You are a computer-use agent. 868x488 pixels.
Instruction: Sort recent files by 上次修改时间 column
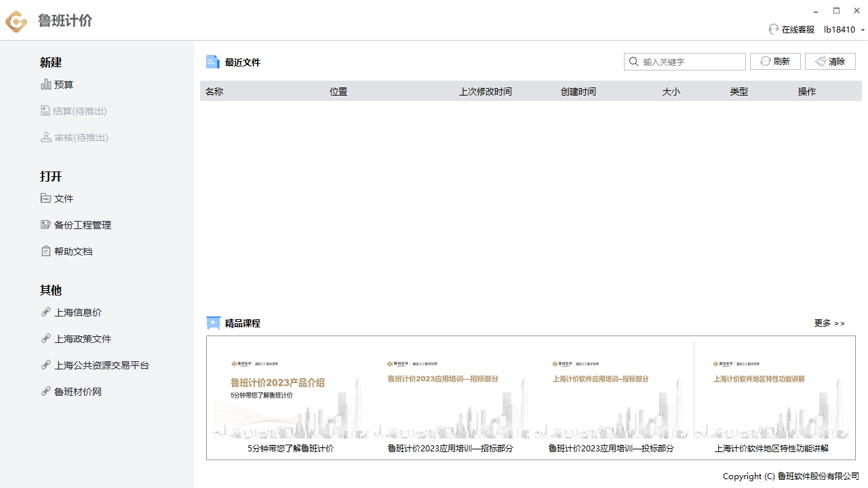[486, 91]
